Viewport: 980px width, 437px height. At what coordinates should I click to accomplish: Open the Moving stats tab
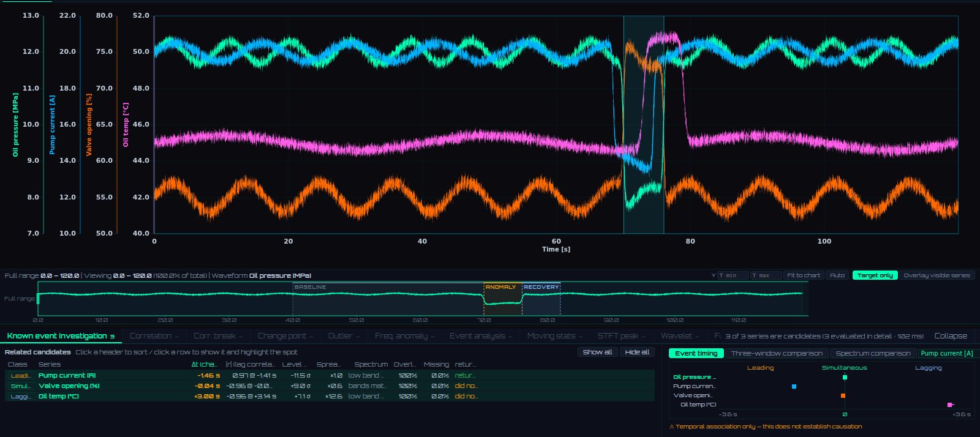tap(555, 336)
